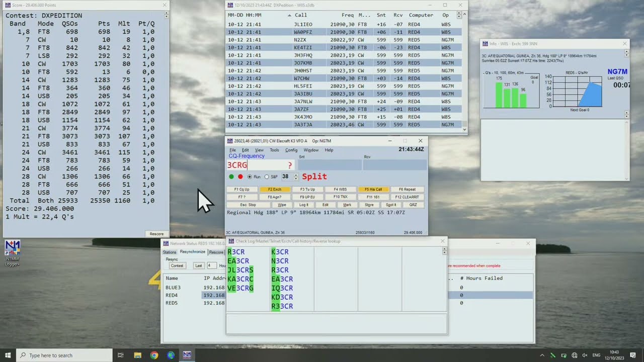Click the Log It button
644x362 pixels.
[304, 205]
